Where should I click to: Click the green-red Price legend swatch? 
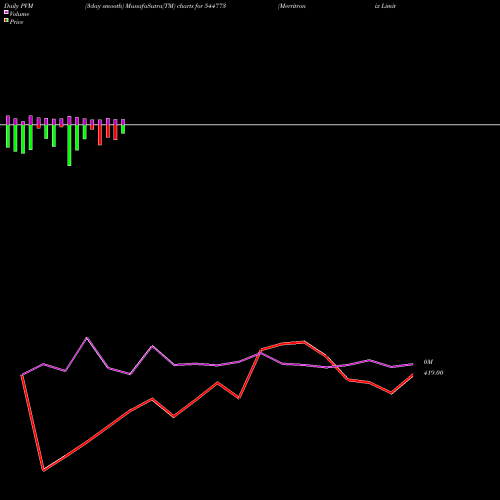pyautogui.click(x=6, y=20)
